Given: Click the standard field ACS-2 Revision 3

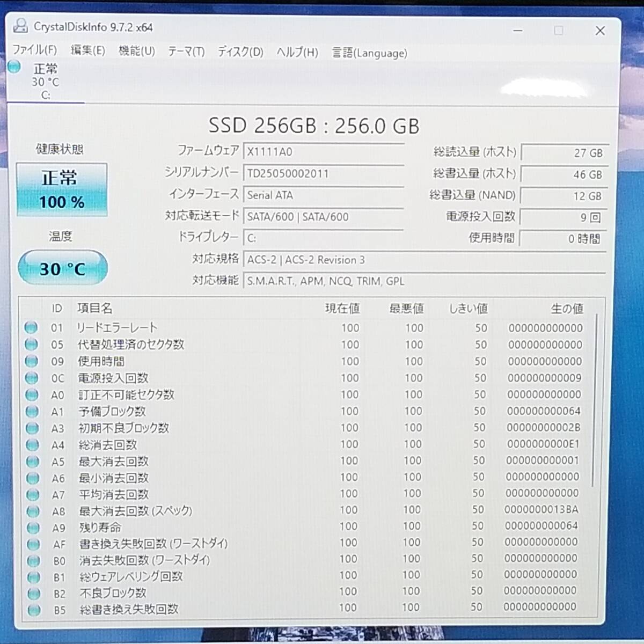Looking at the screenshot, I should [x=425, y=260].
